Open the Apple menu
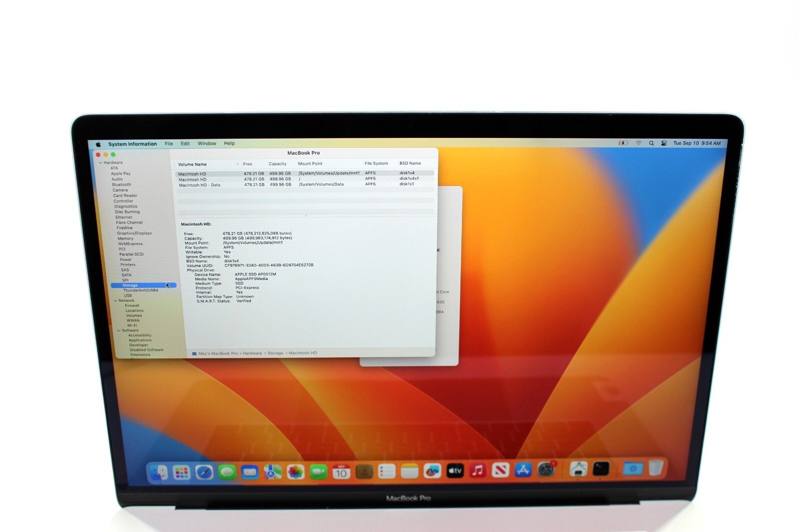The image size is (799, 532). pos(98,144)
